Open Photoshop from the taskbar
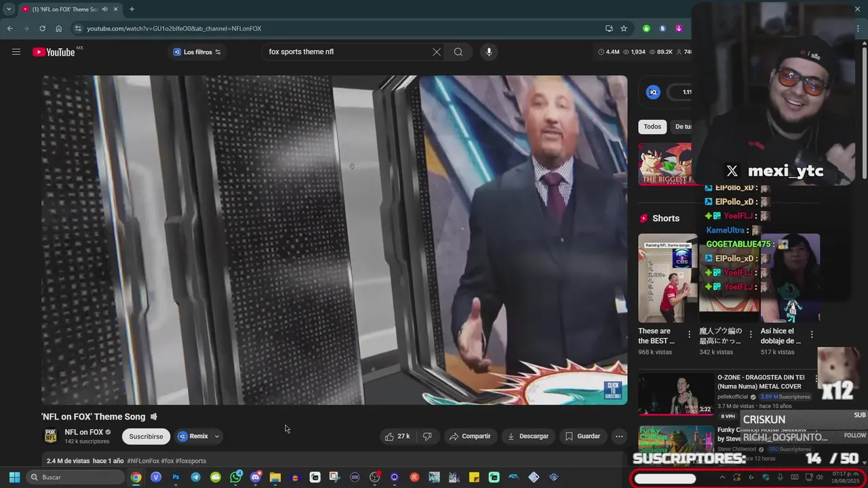Image resolution: width=868 pixels, height=488 pixels. click(x=176, y=477)
